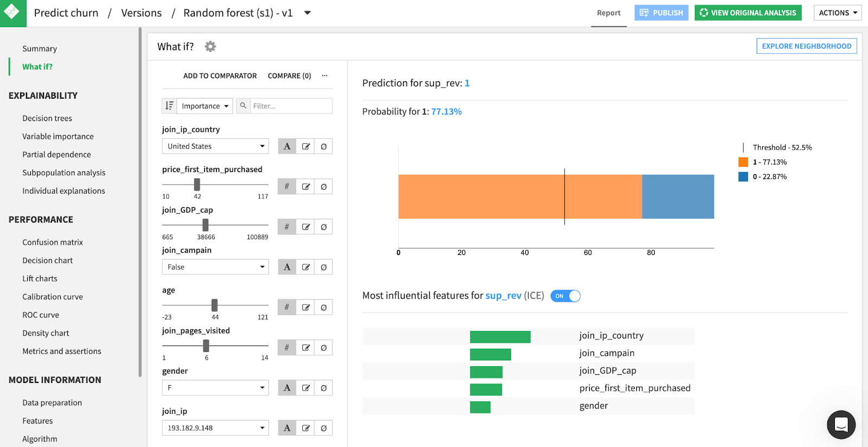Click the A text icon for join_campain
This screenshot has height=447, width=868.
pos(287,267)
